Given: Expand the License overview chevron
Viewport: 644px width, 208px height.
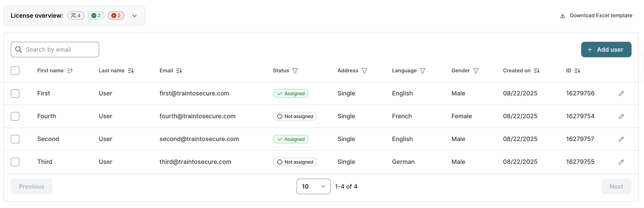Looking at the screenshot, I should [135, 16].
